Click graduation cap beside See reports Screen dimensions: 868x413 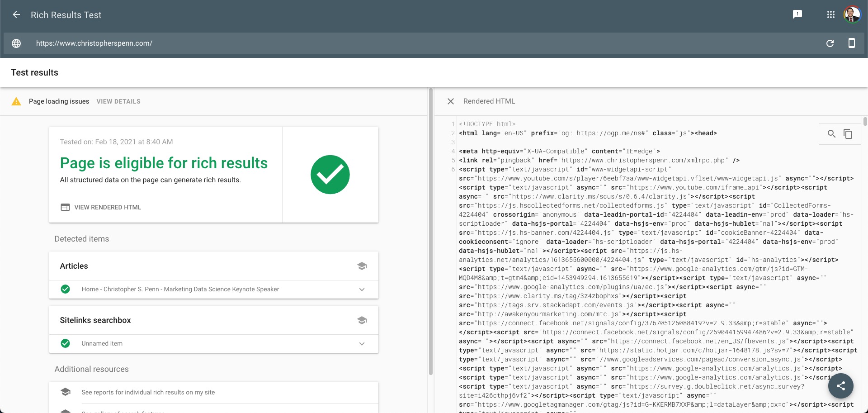(x=66, y=392)
